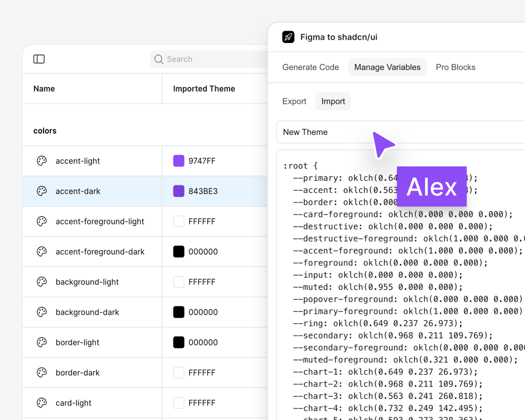Select the Manage Variables tab
The image size is (525, 420).
[387, 67]
